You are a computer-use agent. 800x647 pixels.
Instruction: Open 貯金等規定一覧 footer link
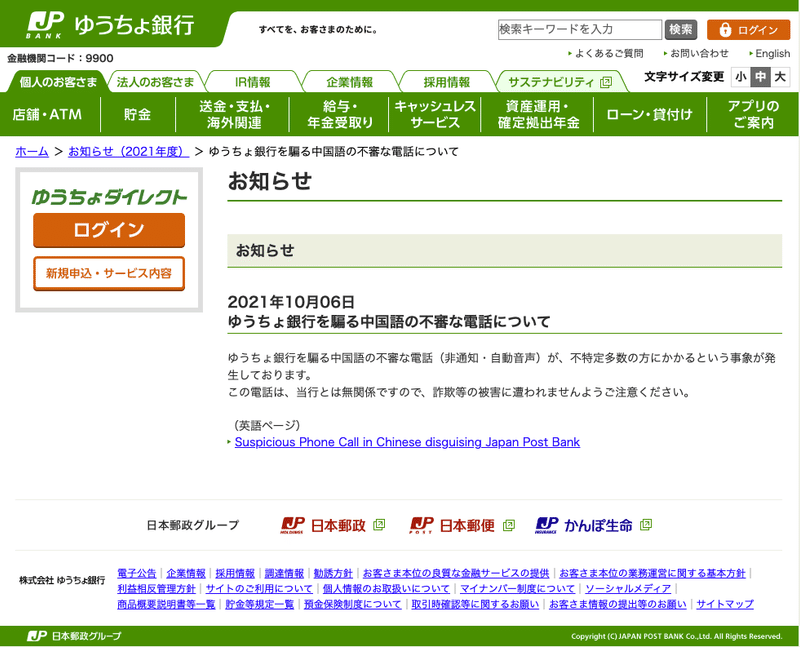[260, 604]
